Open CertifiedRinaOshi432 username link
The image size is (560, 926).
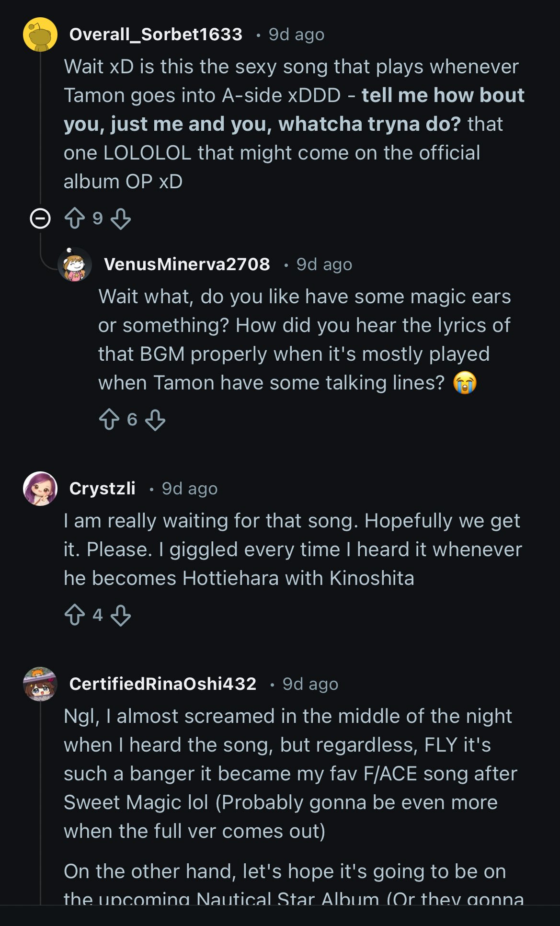pyautogui.click(x=163, y=684)
